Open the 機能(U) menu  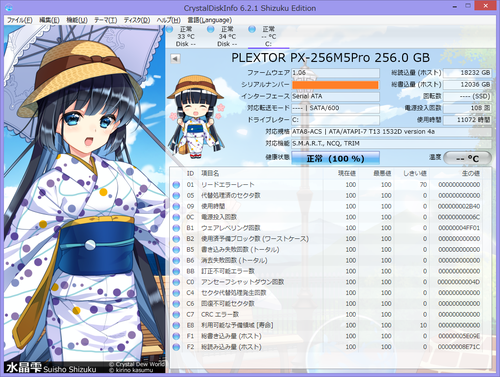click(x=77, y=20)
